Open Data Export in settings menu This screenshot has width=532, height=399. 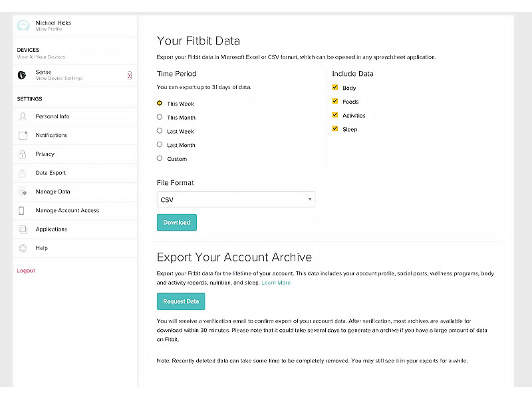click(51, 173)
